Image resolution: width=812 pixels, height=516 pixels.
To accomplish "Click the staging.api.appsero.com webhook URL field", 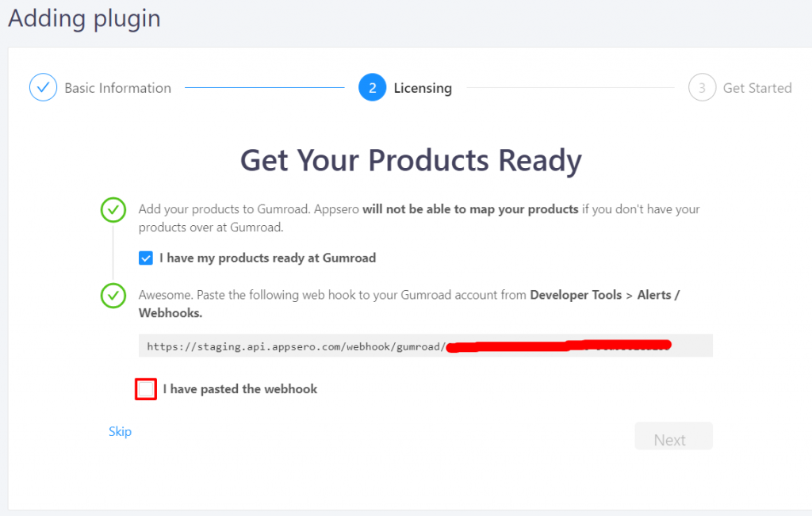I will click(x=426, y=346).
